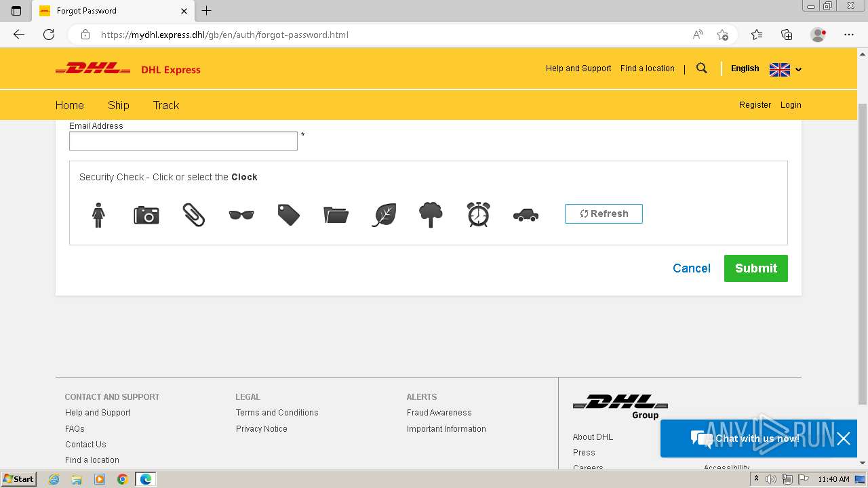Open the Edge settings and more menu

(x=849, y=35)
